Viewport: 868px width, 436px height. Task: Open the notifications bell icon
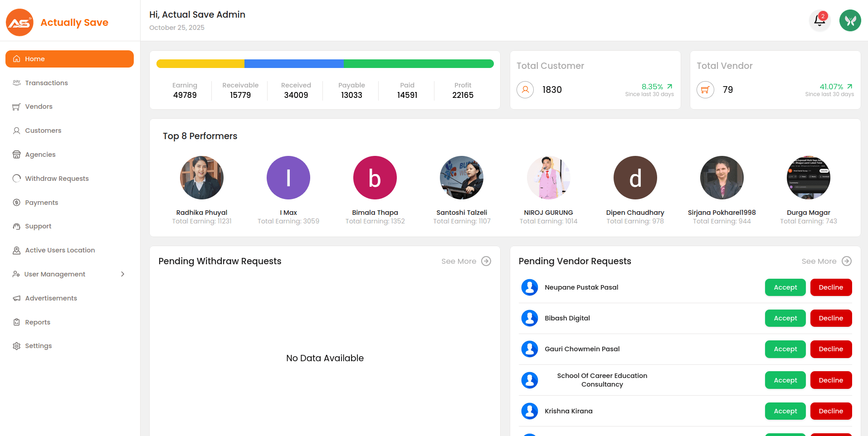tap(819, 20)
